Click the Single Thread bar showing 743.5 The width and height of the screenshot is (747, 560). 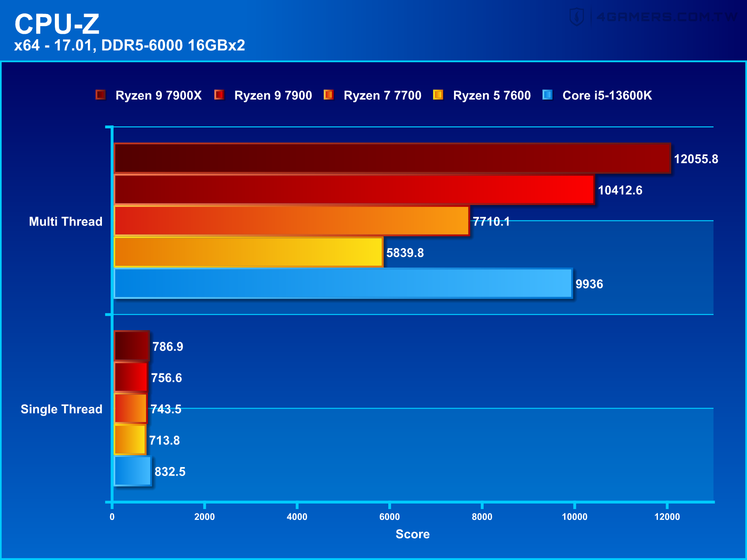(131, 409)
